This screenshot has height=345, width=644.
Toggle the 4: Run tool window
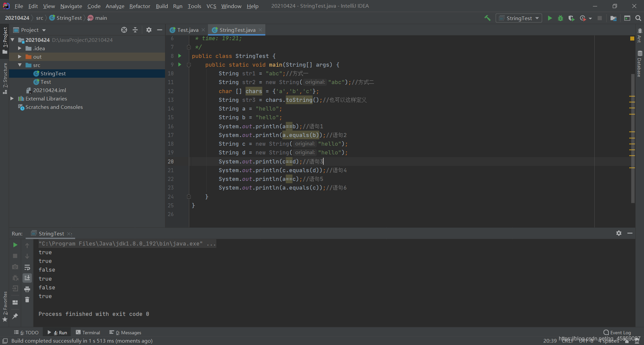[57, 332]
